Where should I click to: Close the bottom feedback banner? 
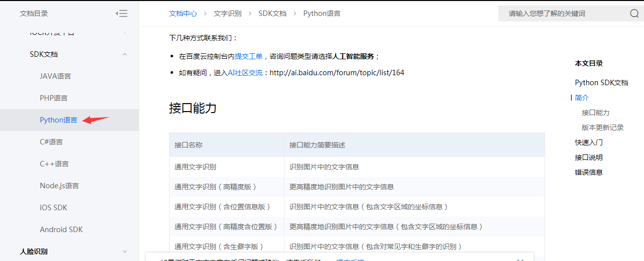tap(520, 260)
